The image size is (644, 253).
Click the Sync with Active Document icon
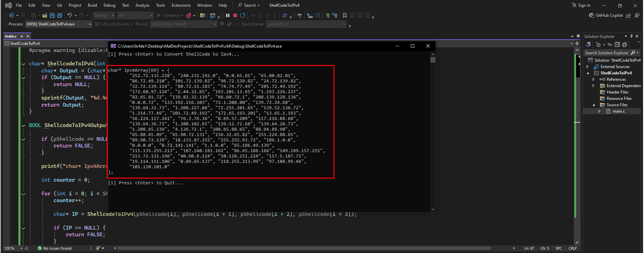609,45
